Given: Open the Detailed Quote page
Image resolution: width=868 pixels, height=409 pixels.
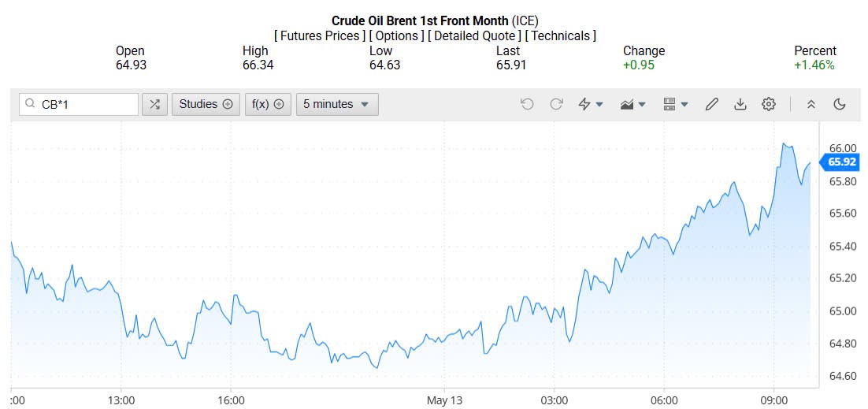Looking at the screenshot, I should click(474, 35).
